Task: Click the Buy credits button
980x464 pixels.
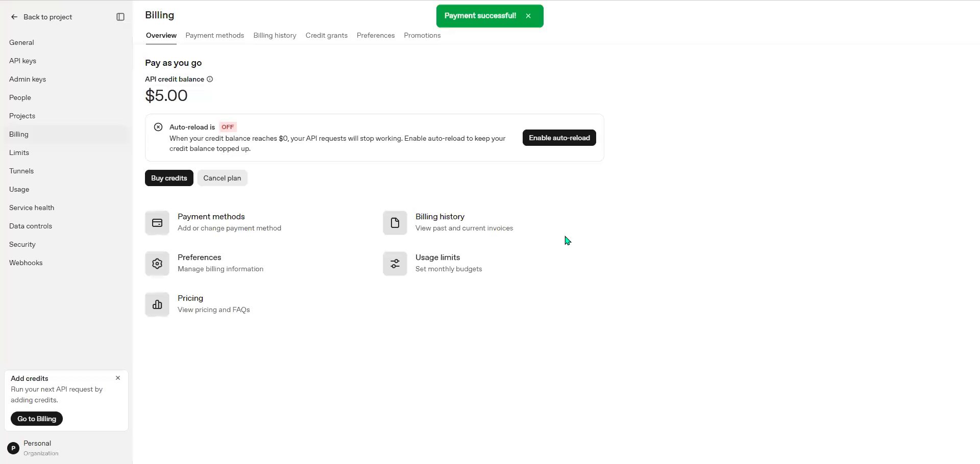Action: tap(169, 178)
